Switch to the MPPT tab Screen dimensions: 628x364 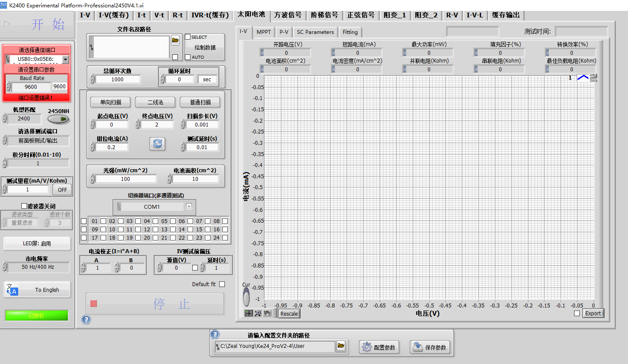(264, 32)
